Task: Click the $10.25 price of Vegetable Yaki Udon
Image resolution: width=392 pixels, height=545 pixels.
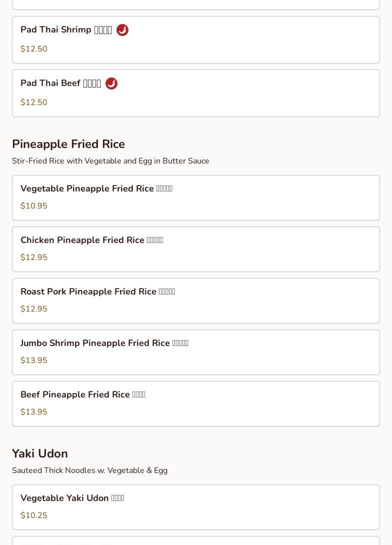Action: click(x=34, y=515)
